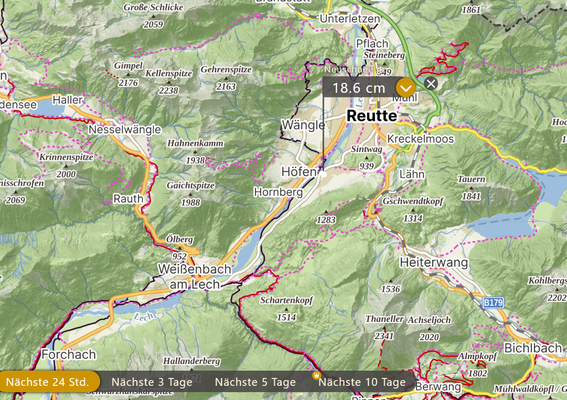Tap the 1283 elevation marker
Image resolution: width=567 pixels, height=400 pixels.
point(326,220)
